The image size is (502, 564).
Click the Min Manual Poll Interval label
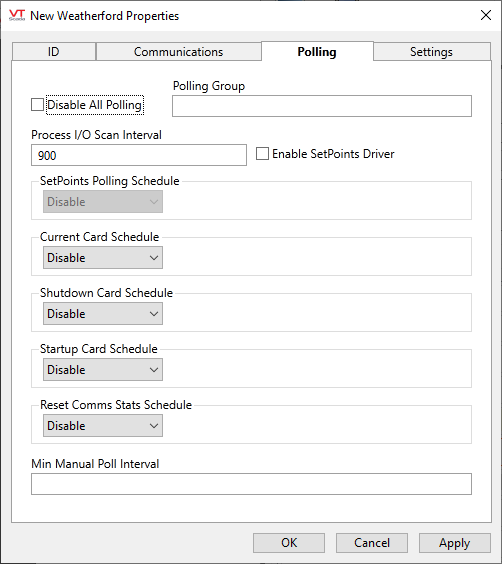coord(95,464)
